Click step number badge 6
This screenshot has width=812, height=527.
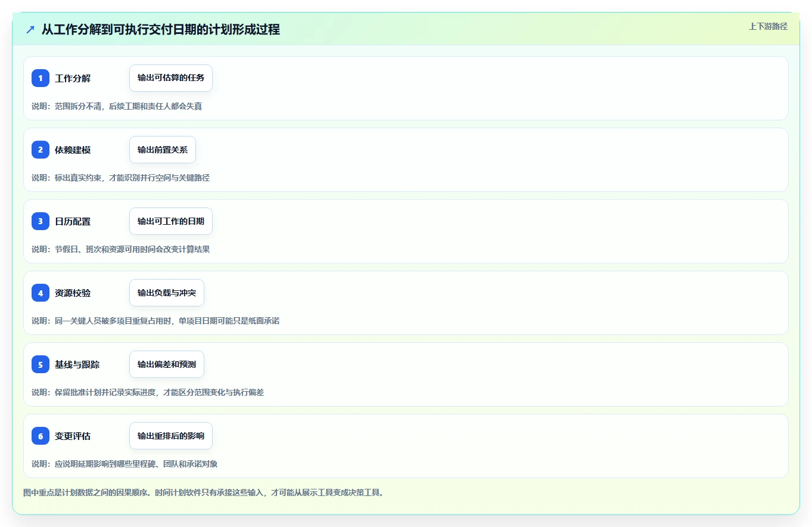tap(41, 436)
